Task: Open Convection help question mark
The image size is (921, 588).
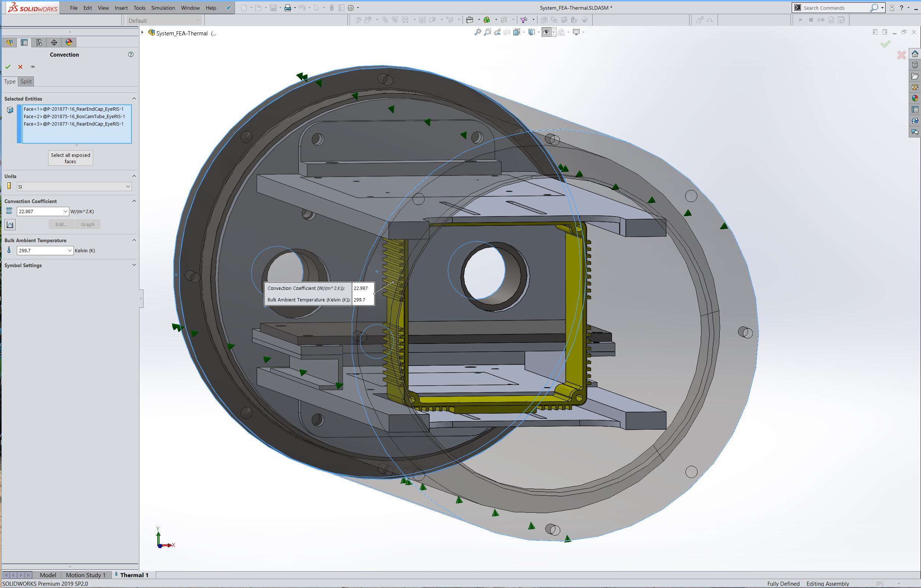Action: (x=131, y=55)
